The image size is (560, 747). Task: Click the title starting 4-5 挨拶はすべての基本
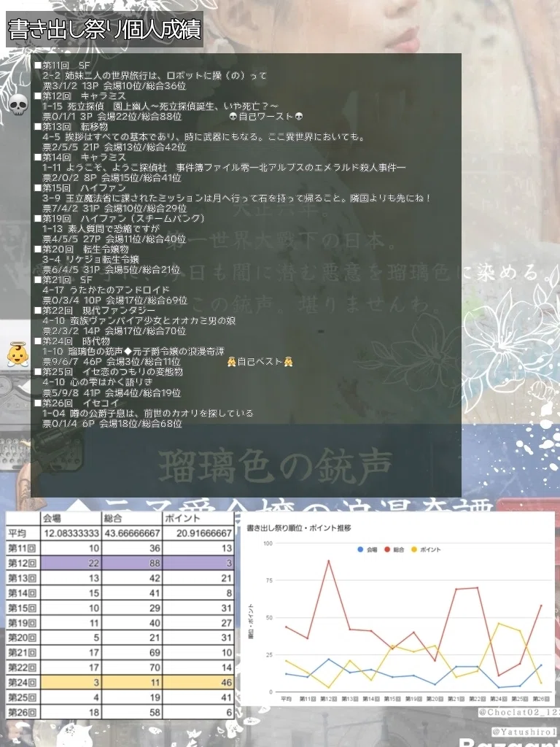coord(204,137)
